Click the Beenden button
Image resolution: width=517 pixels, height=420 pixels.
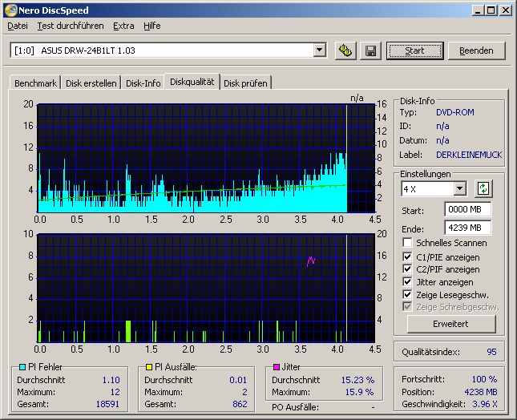click(x=476, y=50)
